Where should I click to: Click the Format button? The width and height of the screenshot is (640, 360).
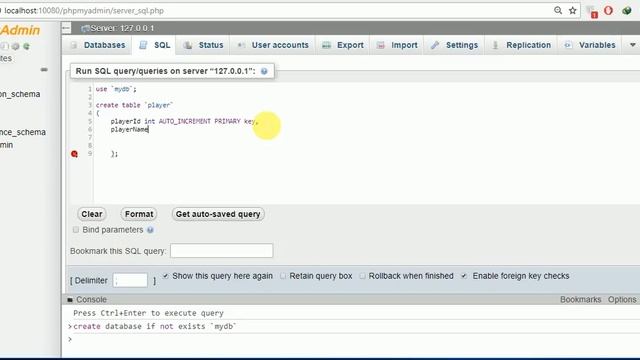(139, 214)
